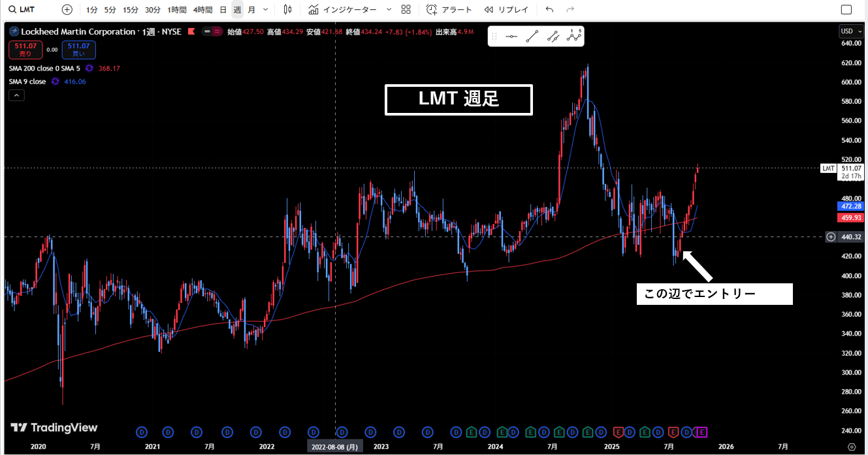The image size is (868, 455).
Task: Redo the chart action
Action: pyautogui.click(x=570, y=10)
